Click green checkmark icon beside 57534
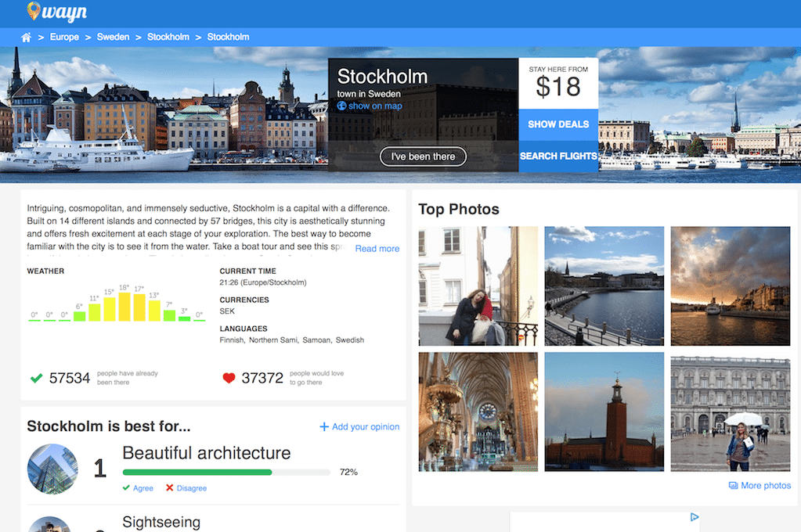The height and width of the screenshot is (532, 801). point(36,379)
